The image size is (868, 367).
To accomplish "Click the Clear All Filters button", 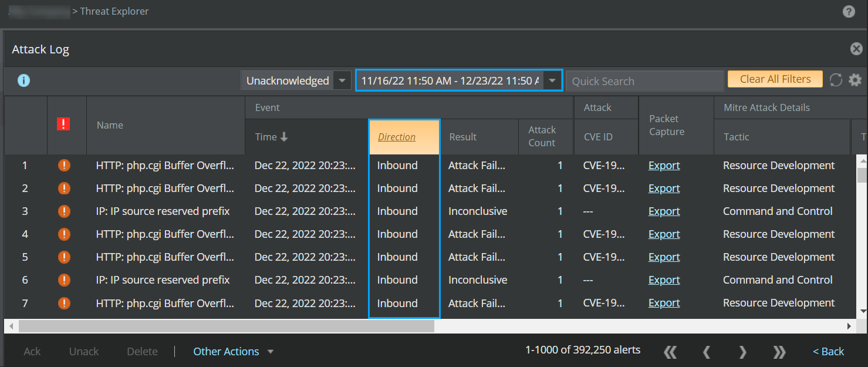I will [x=775, y=79].
